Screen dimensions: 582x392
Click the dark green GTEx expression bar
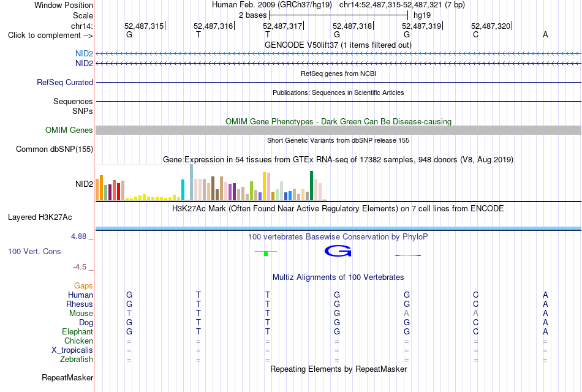[x=311, y=186]
